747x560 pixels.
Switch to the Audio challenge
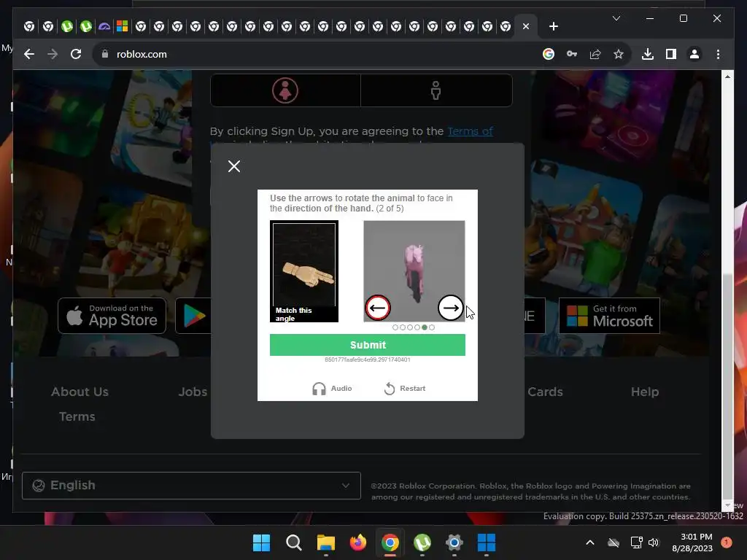[x=332, y=389]
